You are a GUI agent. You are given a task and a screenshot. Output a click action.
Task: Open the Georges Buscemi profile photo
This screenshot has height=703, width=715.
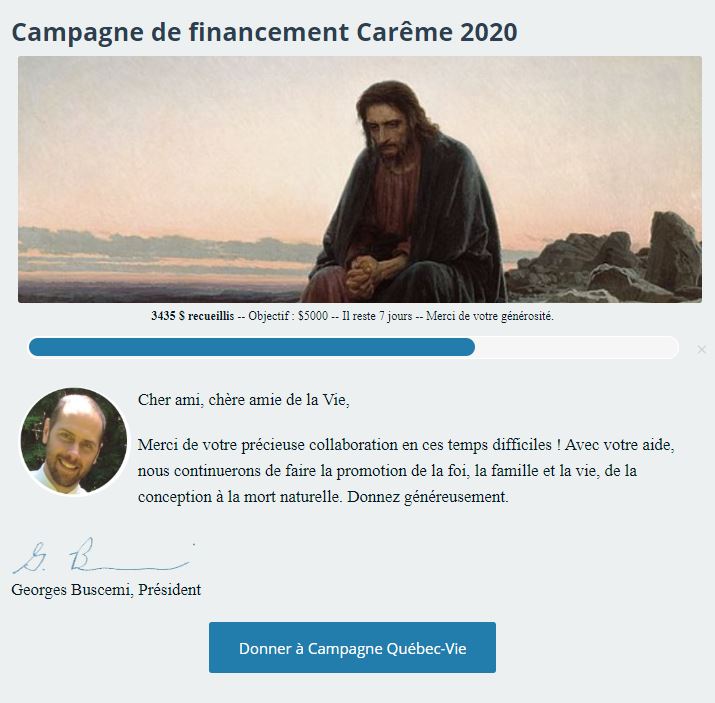pos(75,442)
